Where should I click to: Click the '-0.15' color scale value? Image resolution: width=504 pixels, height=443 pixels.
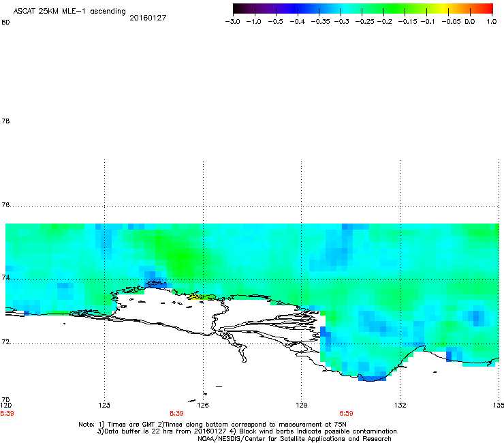(x=407, y=22)
